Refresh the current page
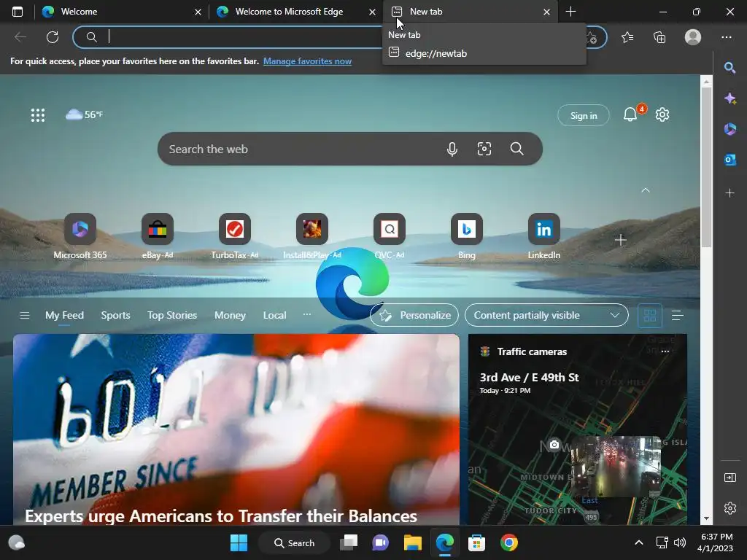 pos(53,37)
